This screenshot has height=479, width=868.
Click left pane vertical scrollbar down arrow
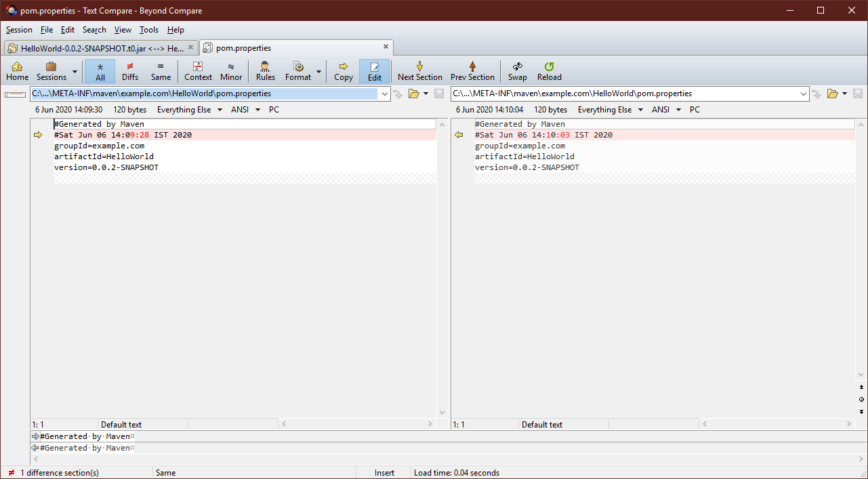pyautogui.click(x=442, y=413)
